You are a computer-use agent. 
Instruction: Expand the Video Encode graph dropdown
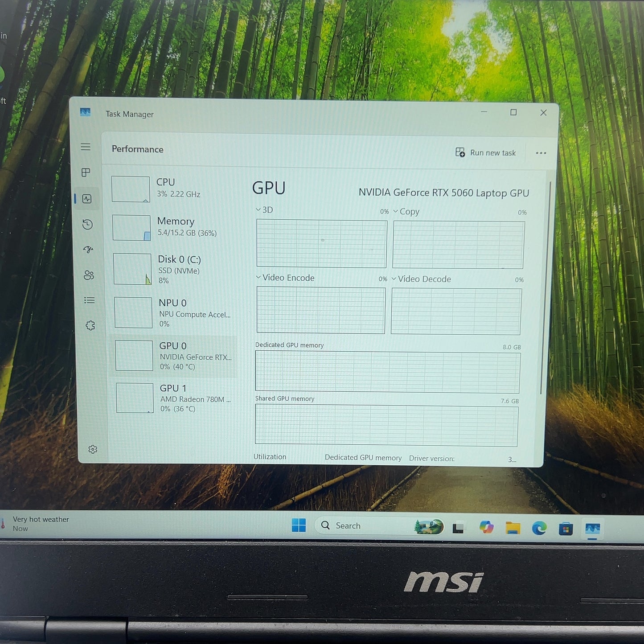[x=258, y=277]
